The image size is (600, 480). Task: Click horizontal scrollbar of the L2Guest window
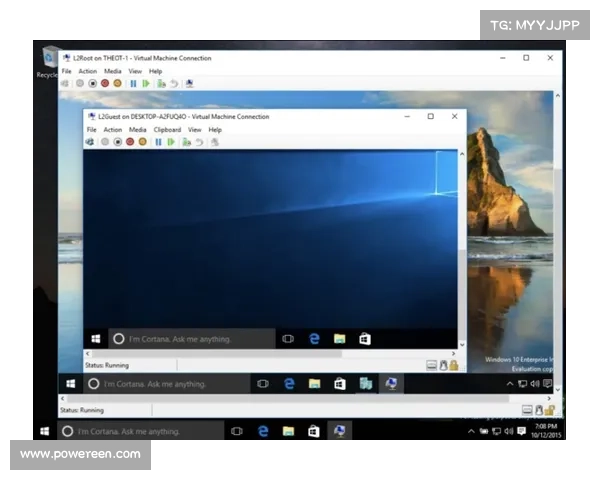click(270, 353)
